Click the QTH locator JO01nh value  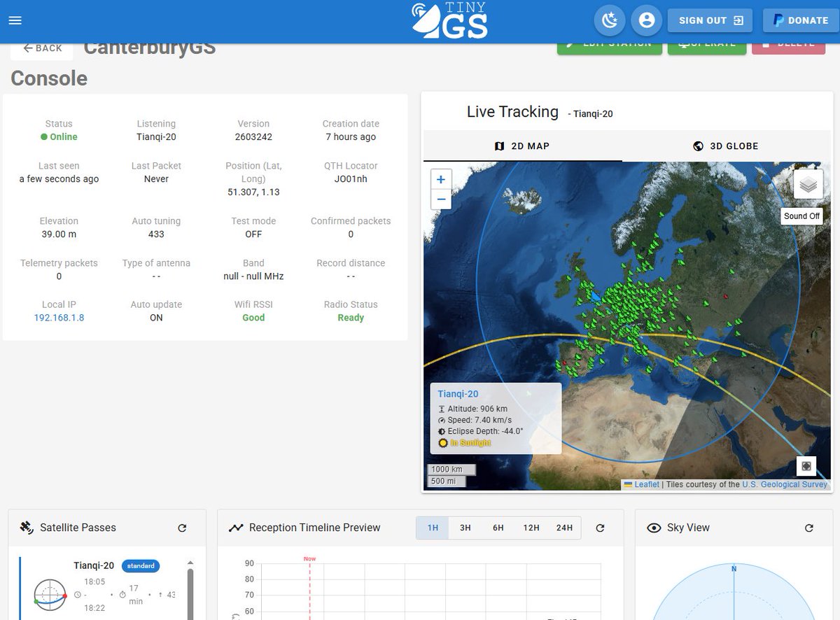[351, 178]
